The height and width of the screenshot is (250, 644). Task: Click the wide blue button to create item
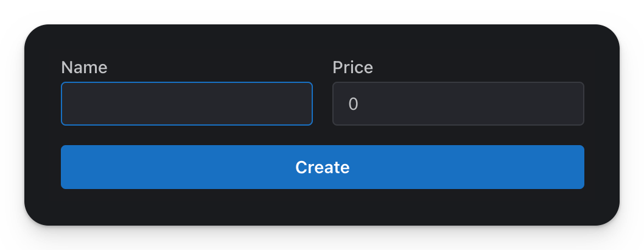tap(322, 167)
